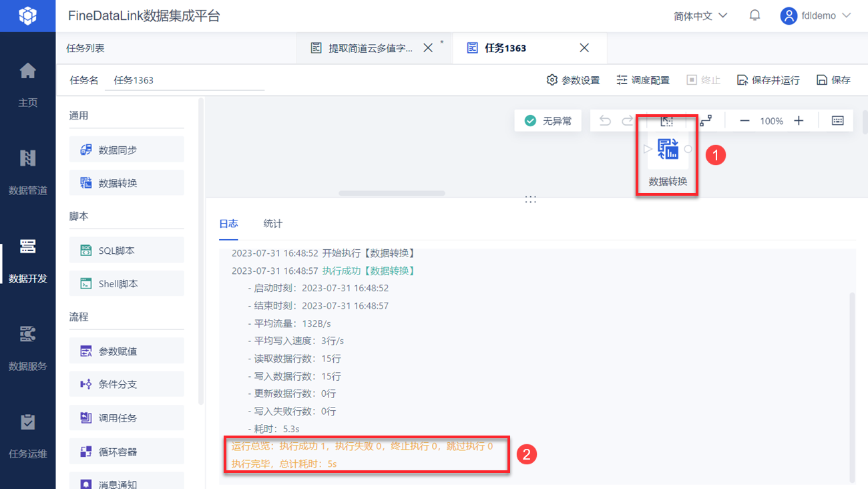Click the 开始执行【数据转换】 log line
Image resolution: width=868 pixels, height=489 pixels.
point(324,253)
